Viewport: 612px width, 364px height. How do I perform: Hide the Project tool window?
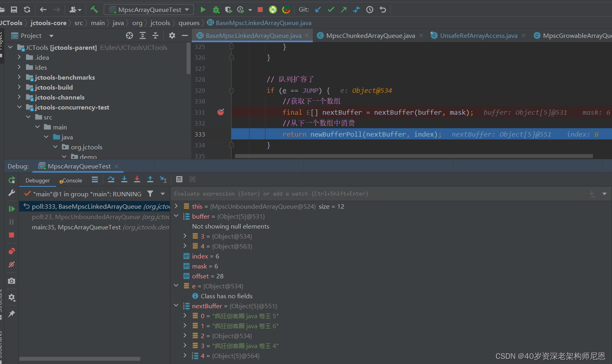[x=185, y=35]
